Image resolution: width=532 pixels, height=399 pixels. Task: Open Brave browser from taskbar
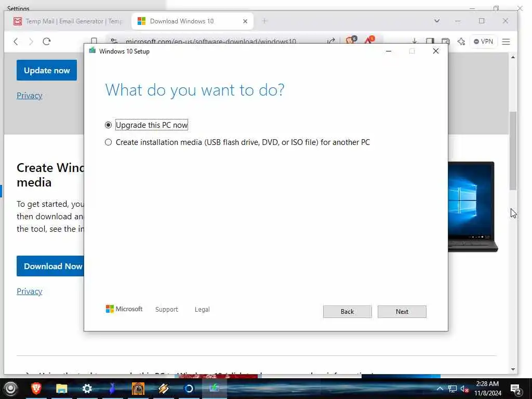coord(36,388)
